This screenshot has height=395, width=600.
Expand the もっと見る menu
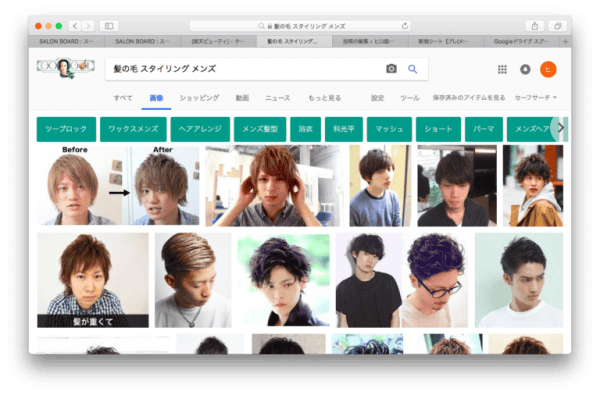click(324, 98)
